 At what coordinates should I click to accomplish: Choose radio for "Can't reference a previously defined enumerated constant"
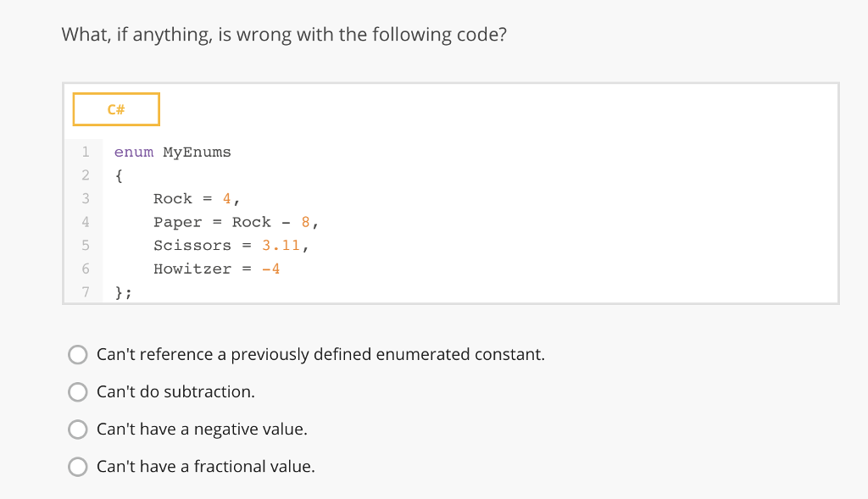click(x=78, y=354)
